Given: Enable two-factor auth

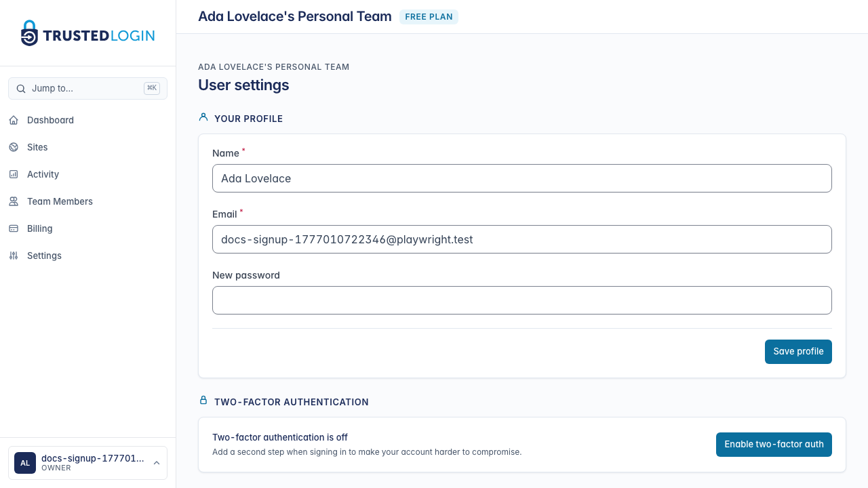Looking at the screenshot, I should (x=774, y=444).
